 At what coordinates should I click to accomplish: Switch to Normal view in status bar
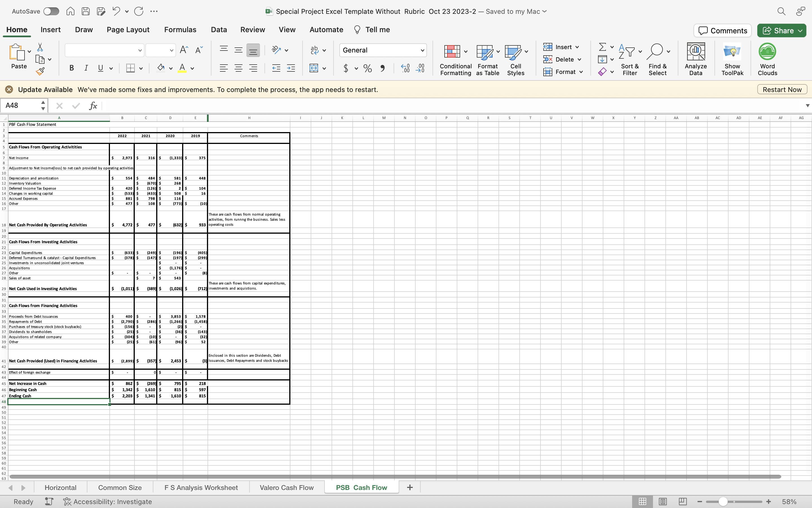pos(642,502)
